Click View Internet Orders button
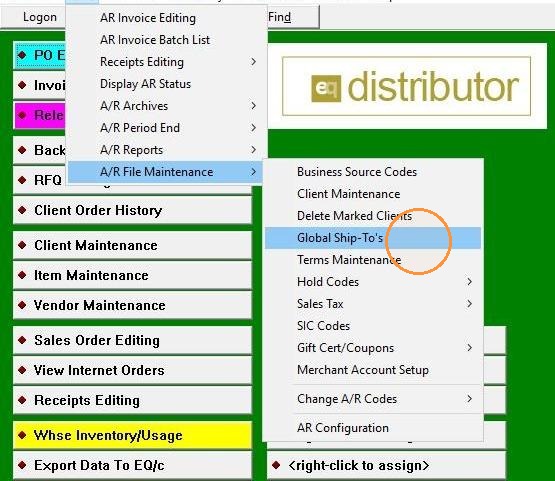This screenshot has width=555, height=481. (x=132, y=370)
